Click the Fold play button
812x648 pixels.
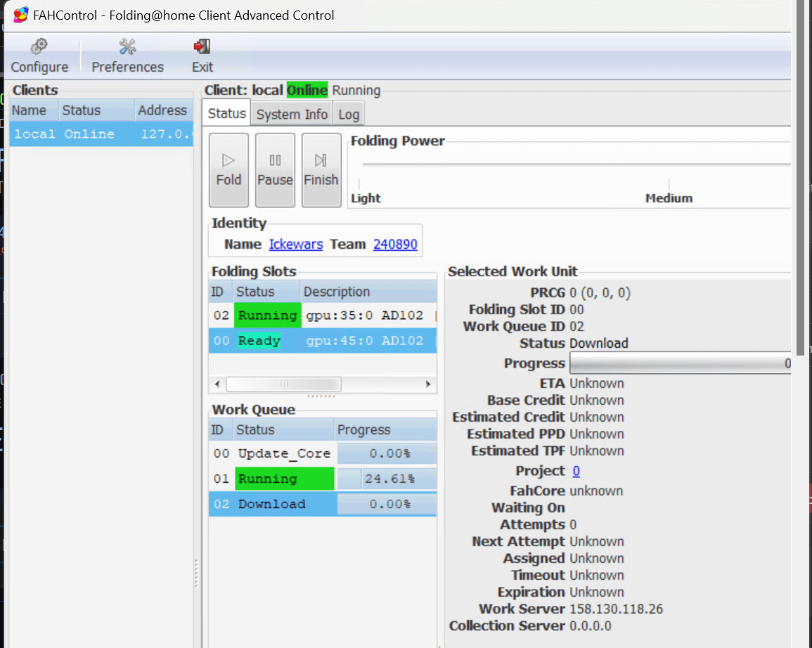click(228, 170)
